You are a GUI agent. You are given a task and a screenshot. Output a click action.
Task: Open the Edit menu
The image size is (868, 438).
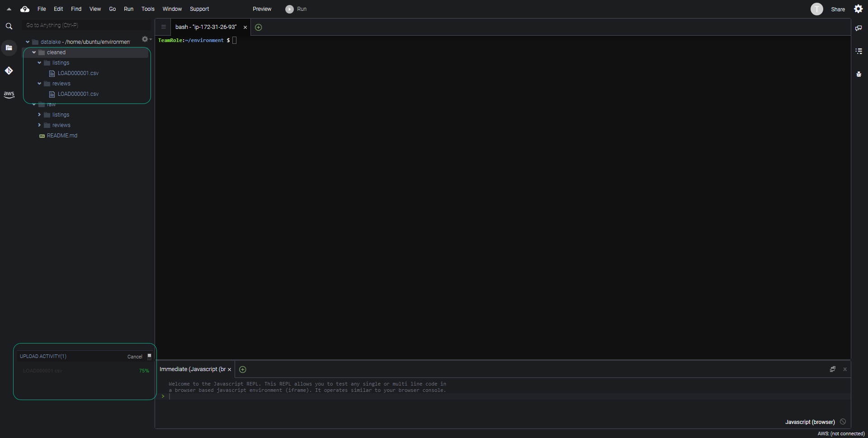(58, 9)
